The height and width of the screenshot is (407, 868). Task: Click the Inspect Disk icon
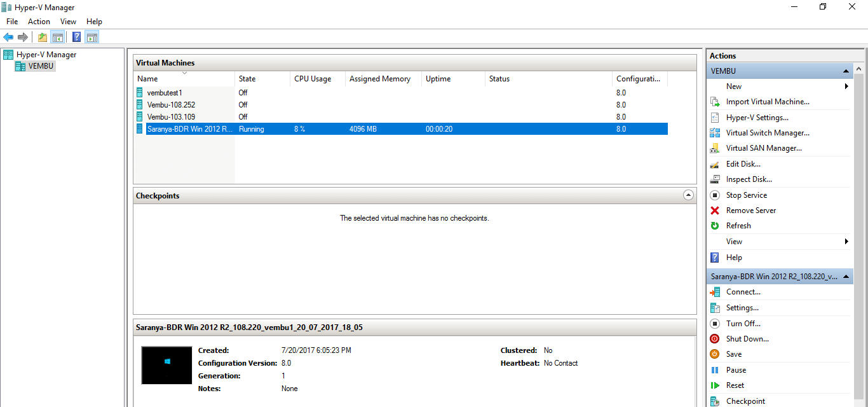[x=714, y=179]
